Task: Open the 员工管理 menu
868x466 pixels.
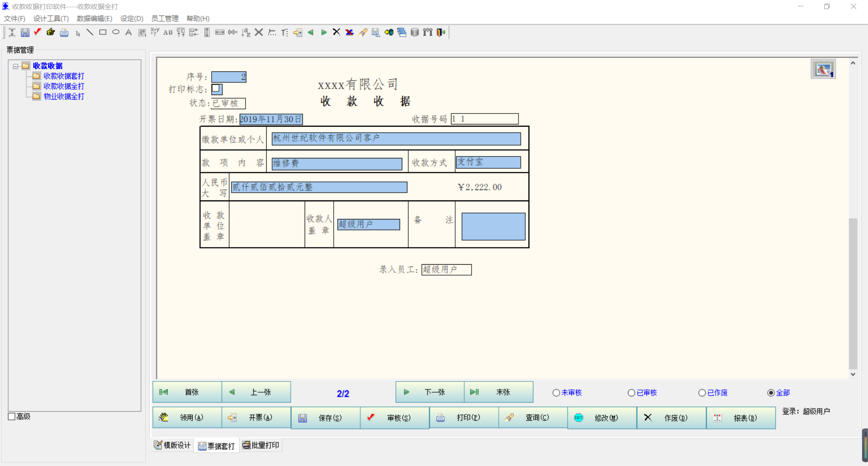Action: click(x=165, y=19)
